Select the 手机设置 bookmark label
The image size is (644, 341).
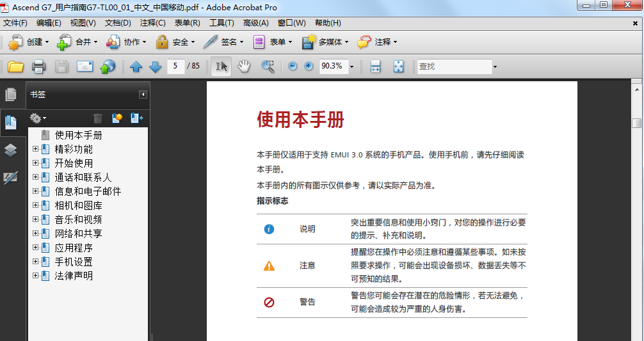click(74, 262)
